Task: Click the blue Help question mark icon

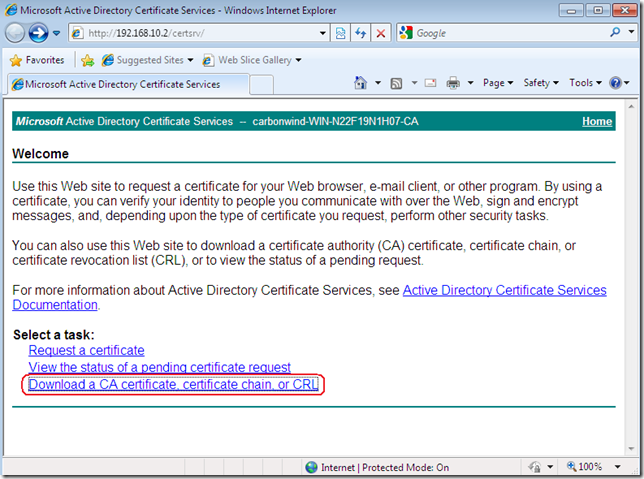Action: point(616,83)
